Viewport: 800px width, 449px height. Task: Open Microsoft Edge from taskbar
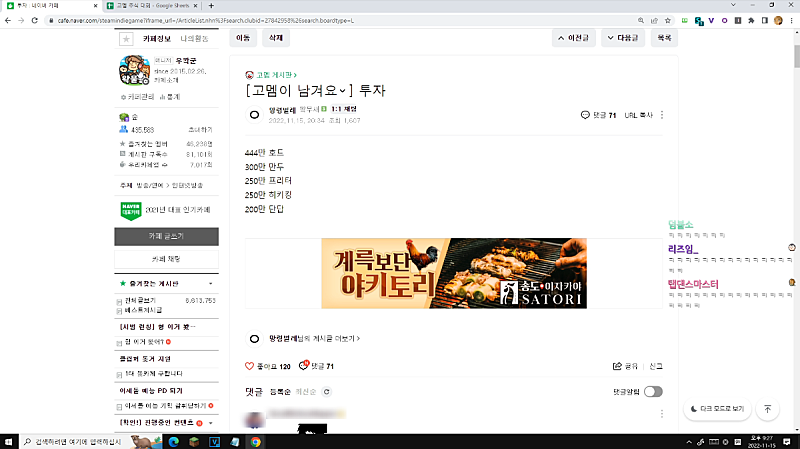[x=173, y=441]
